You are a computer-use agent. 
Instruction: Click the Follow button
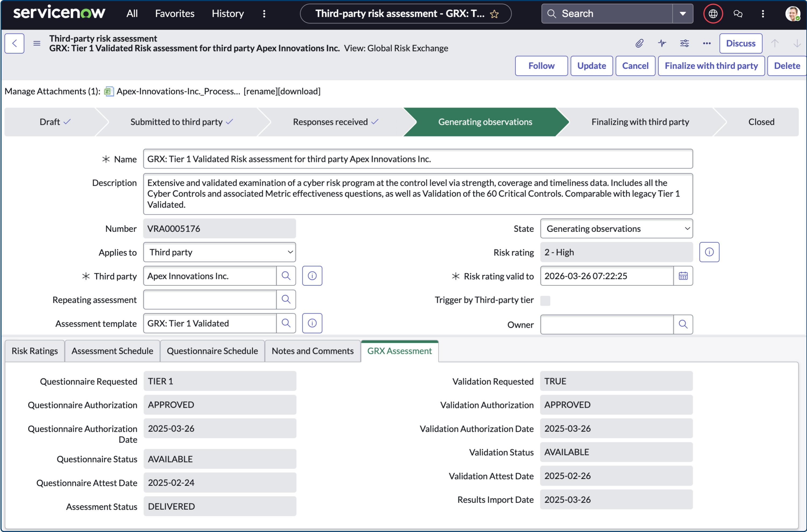(541, 66)
